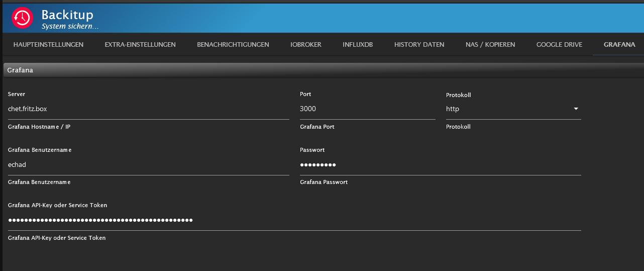Open the Google Drive tab

point(560,45)
